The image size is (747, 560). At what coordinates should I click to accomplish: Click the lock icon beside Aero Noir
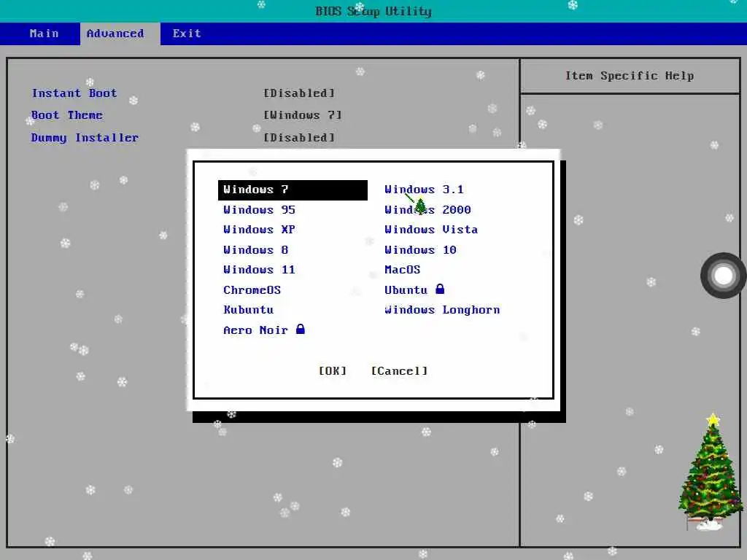[300, 329]
